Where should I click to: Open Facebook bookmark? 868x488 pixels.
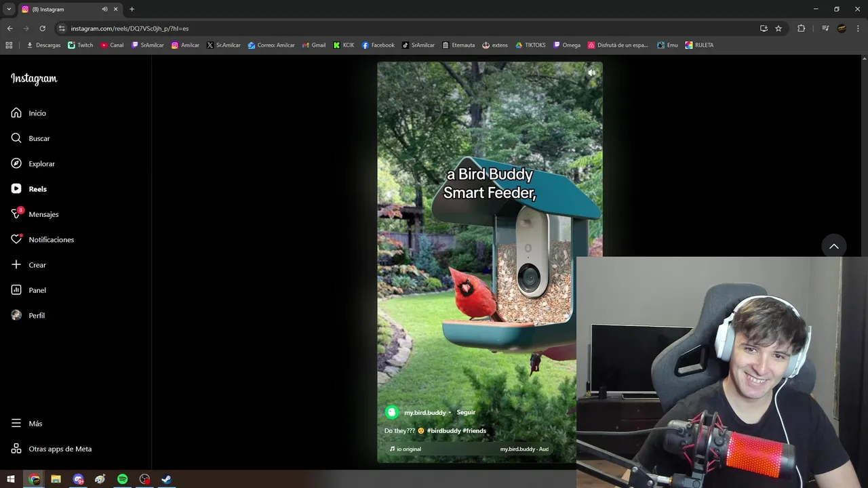point(378,45)
